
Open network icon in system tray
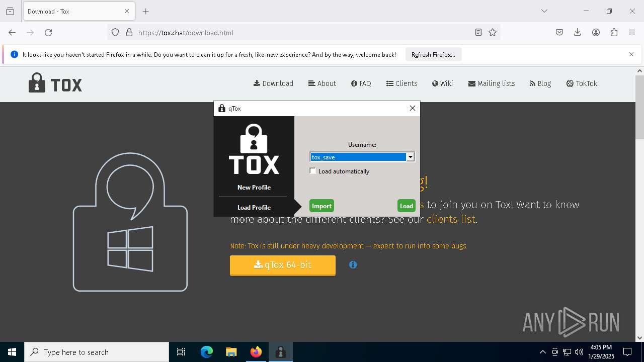tap(567, 352)
